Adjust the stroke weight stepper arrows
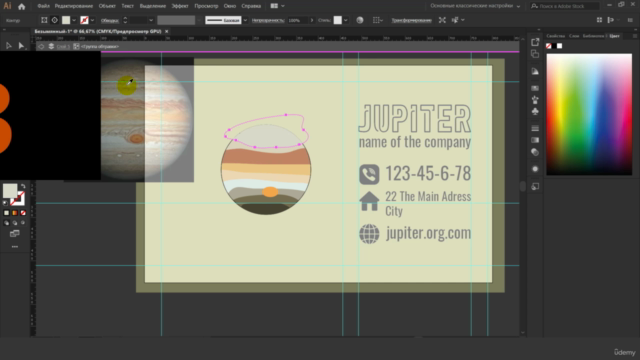Image resolution: width=640 pixels, height=360 pixels. (x=125, y=20)
